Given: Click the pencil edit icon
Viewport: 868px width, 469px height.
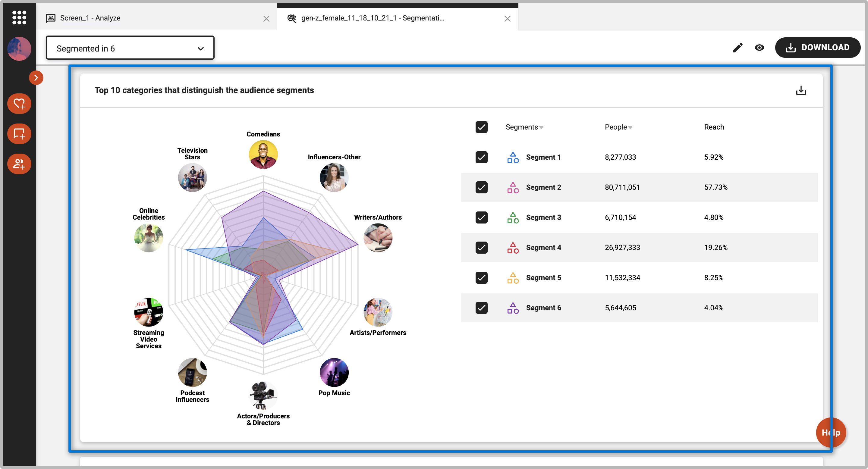Looking at the screenshot, I should click(x=737, y=48).
